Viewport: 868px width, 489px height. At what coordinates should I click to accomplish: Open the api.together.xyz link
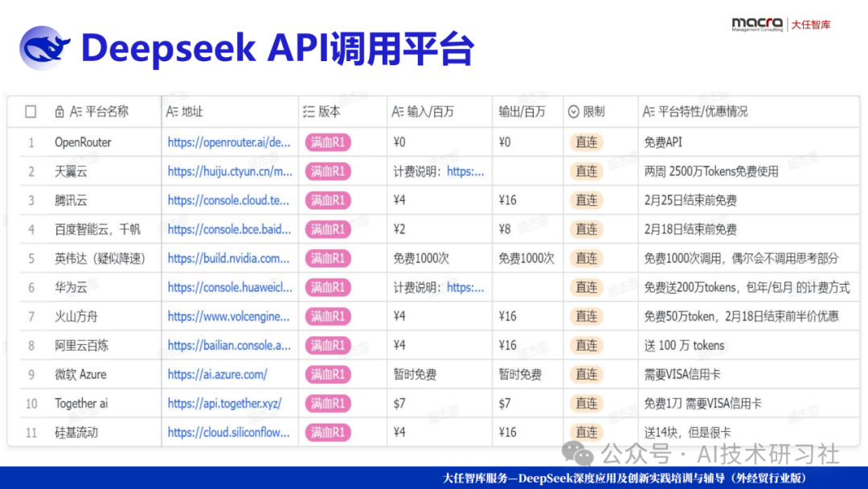(224, 403)
